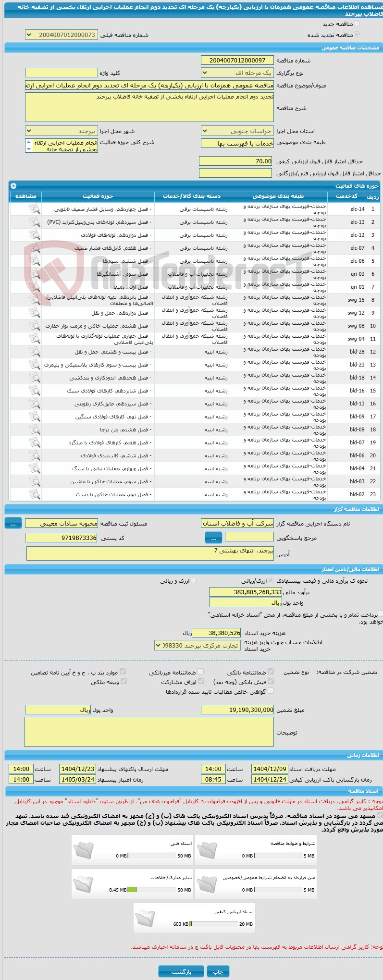This screenshot has height=980, width=383.
Task: Open the view magnifier for row bld-06
Action: pyautogui.click(x=34, y=455)
